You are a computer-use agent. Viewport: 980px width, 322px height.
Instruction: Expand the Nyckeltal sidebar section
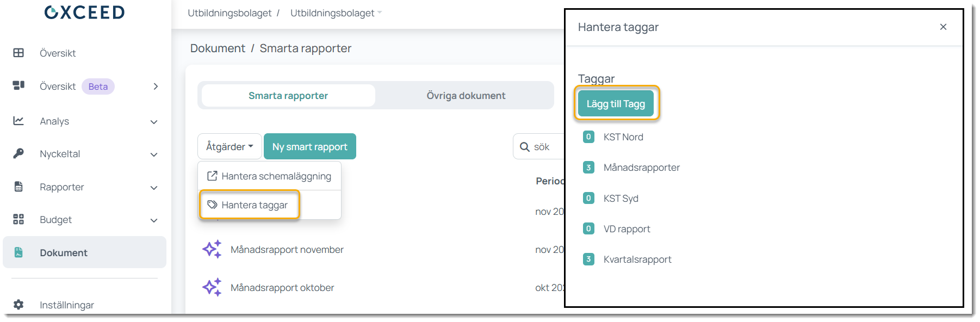tap(154, 154)
